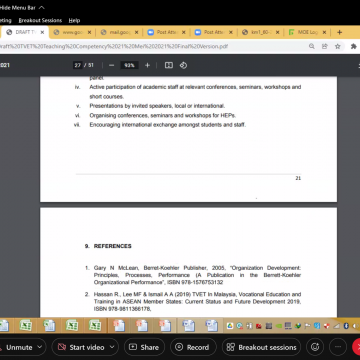Zoom out of the PDF with minus icon
The image size is (360, 360).
pos(112,65)
